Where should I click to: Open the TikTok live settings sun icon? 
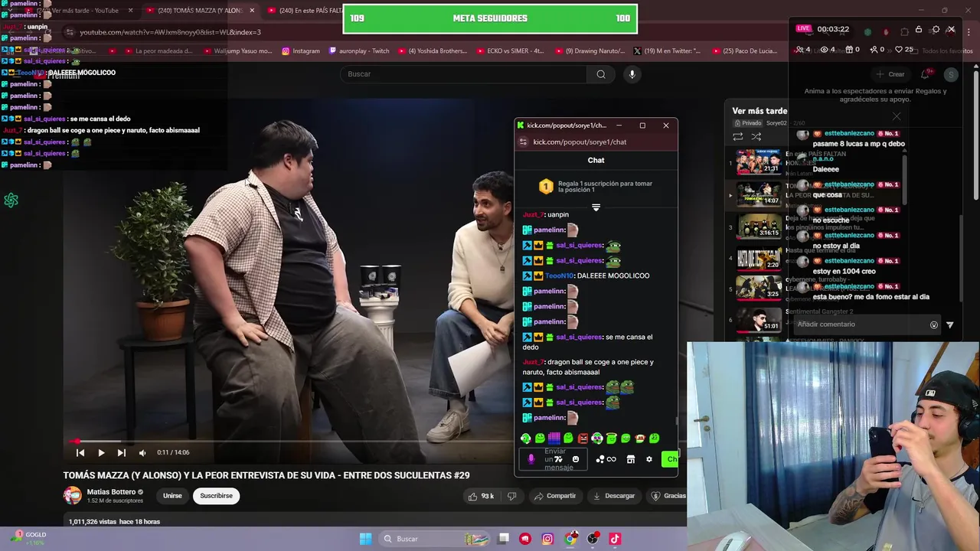coord(936,29)
